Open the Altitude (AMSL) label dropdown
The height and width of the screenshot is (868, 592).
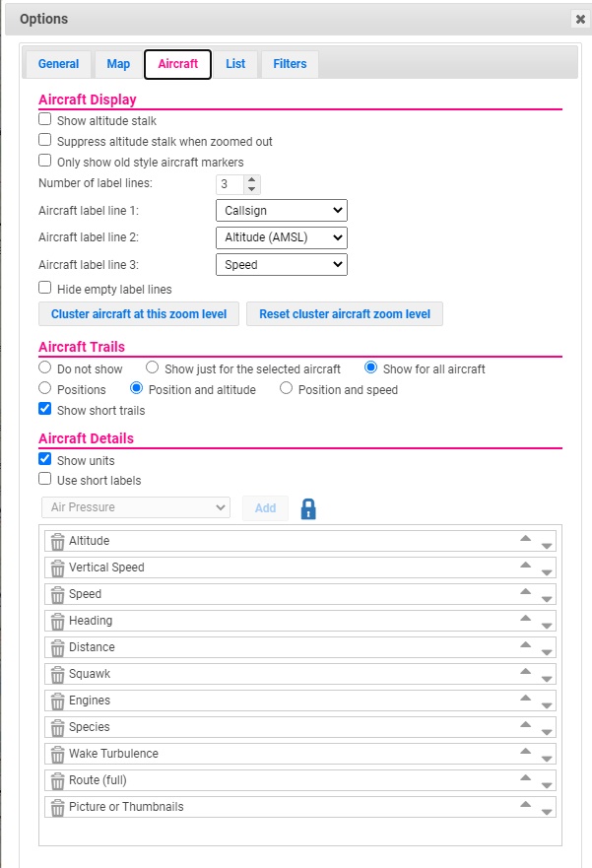[282, 237]
